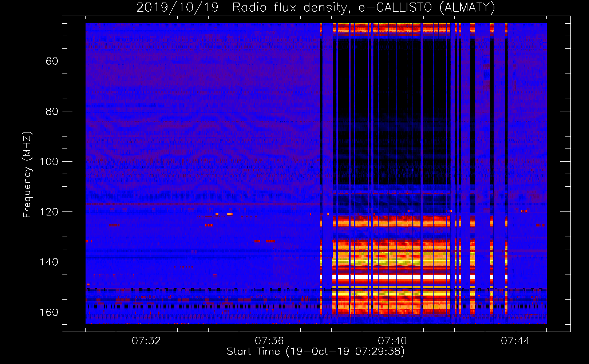This screenshot has height=364, width=589.
Task: Click the 'Frequency (MHZ)' axis label
Action: [27, 175]
